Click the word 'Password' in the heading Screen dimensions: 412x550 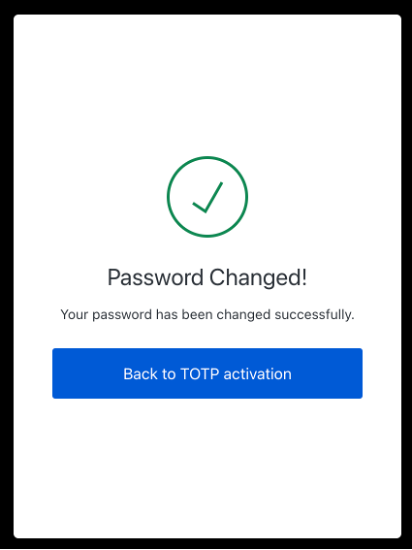pyautogui.click(x=155, y=277)
